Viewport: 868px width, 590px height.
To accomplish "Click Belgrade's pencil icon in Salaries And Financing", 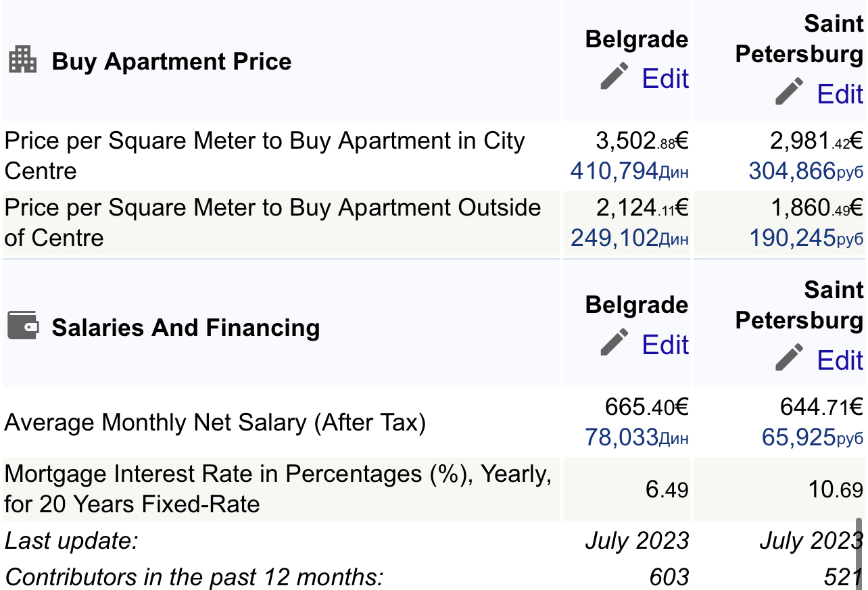I will coord(614,342).
